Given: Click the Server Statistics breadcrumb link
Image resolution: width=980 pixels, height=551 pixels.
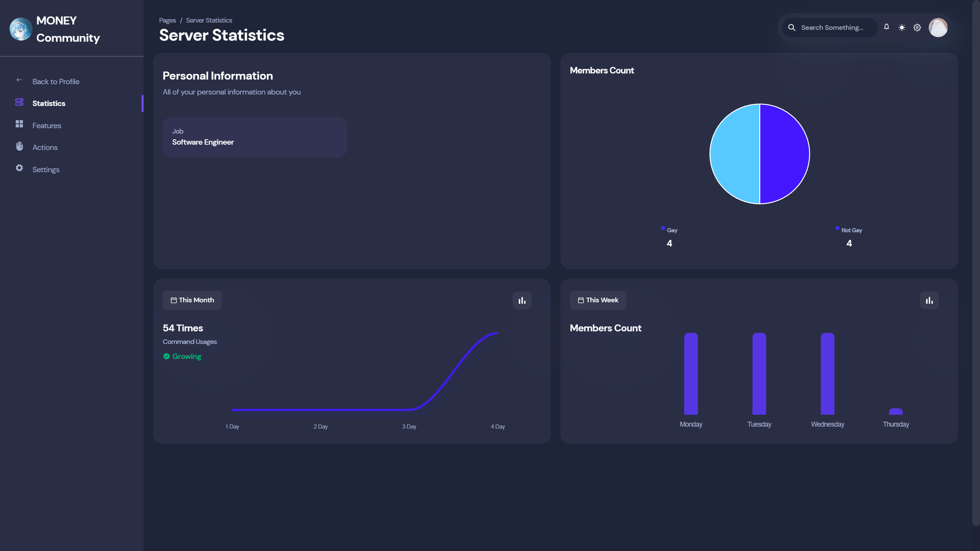Looking at the screenshot, I should tap(209, 20).
